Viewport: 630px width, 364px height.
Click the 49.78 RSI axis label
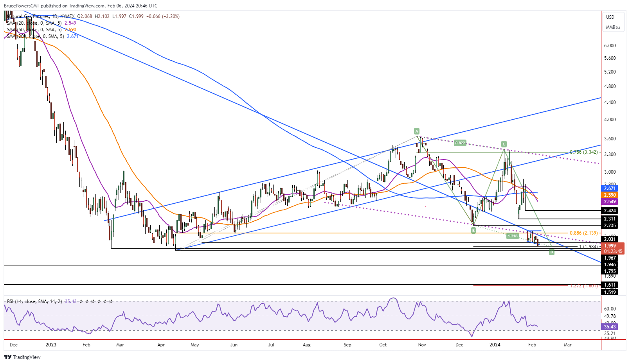(610, 316)
